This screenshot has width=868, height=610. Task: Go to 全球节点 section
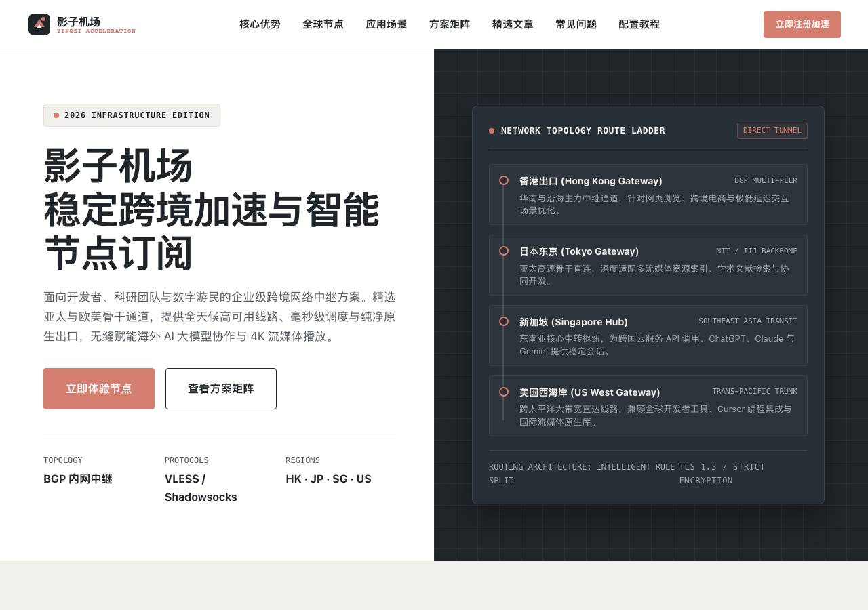point(323,24)
